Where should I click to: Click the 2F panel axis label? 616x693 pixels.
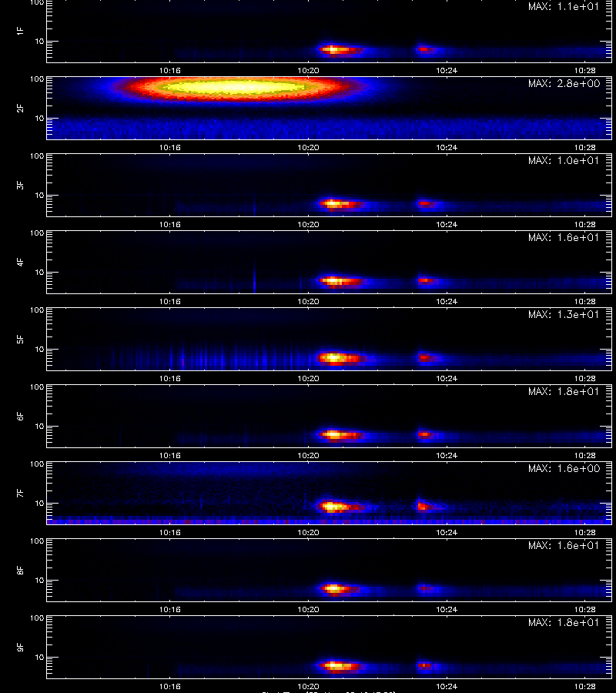click(20, 108)
